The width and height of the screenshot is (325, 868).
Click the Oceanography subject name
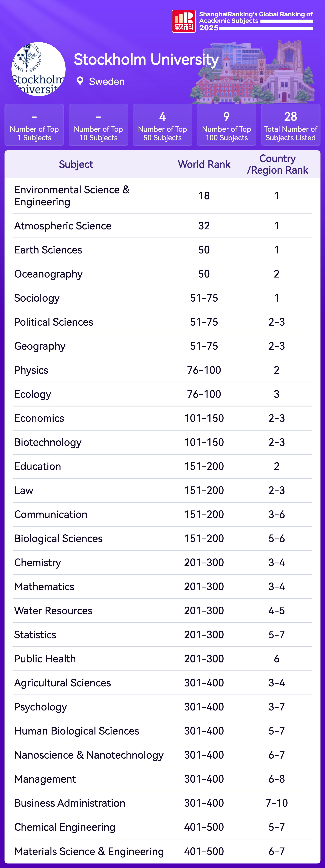(48, 274)
